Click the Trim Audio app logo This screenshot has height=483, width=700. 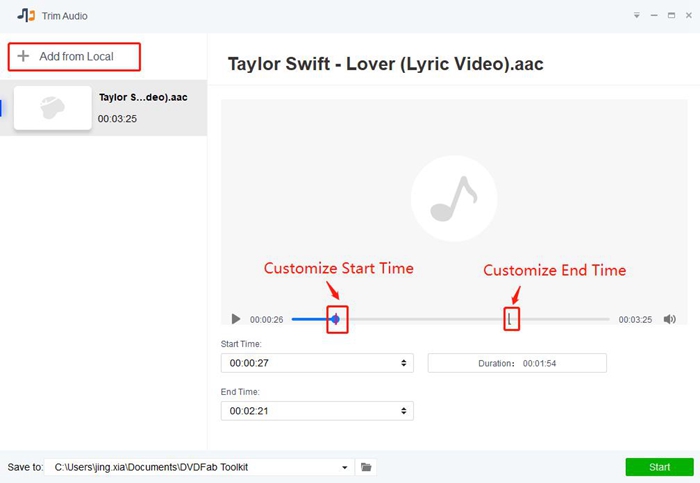click(26, 15)
